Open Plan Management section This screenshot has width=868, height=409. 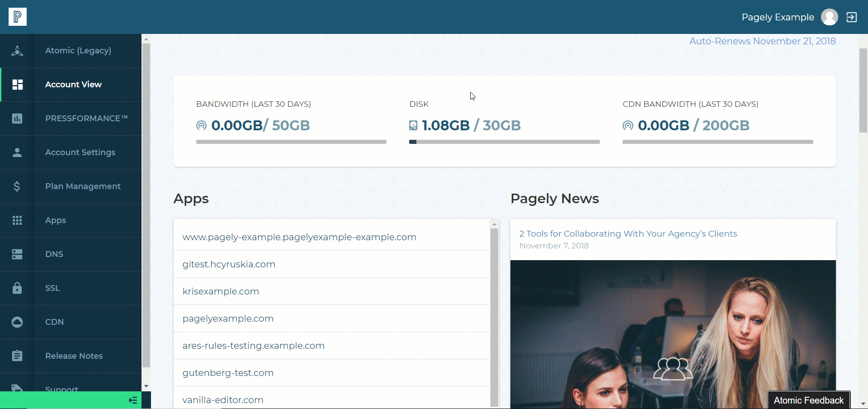[x=83, y=186]
